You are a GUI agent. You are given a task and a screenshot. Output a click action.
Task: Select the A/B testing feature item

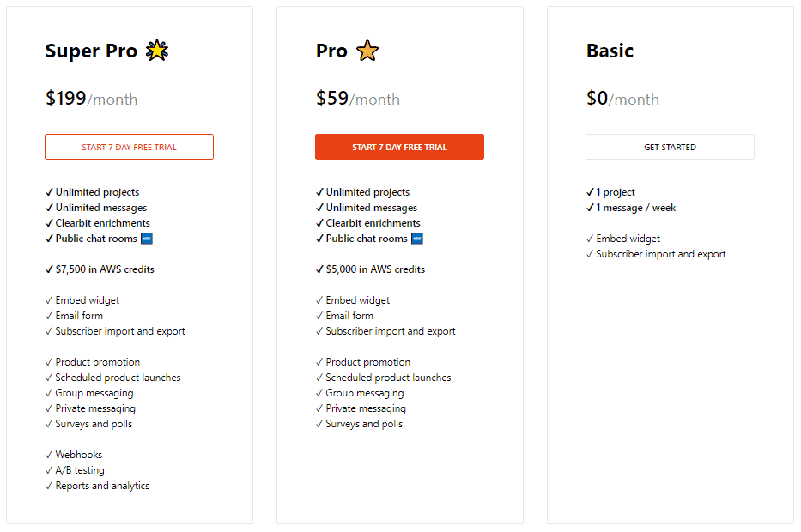(76, 469)
